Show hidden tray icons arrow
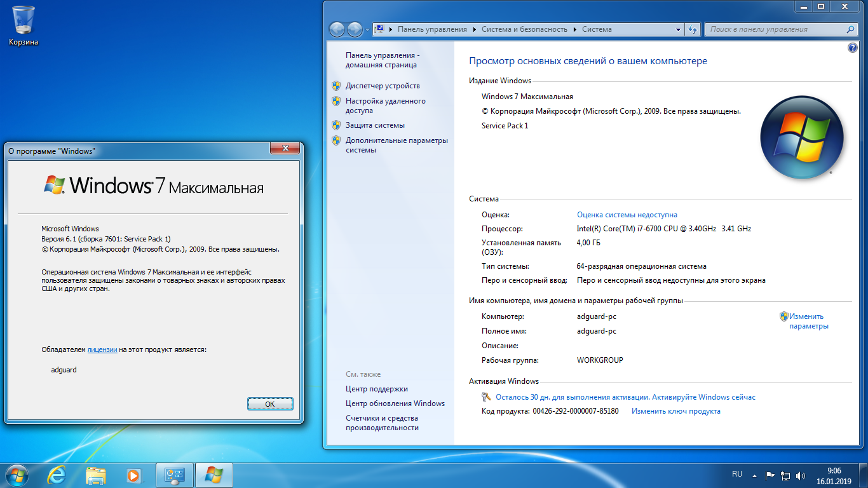This screenshot has height=488, width=868. pyautogui.click(x=754, y=475)
